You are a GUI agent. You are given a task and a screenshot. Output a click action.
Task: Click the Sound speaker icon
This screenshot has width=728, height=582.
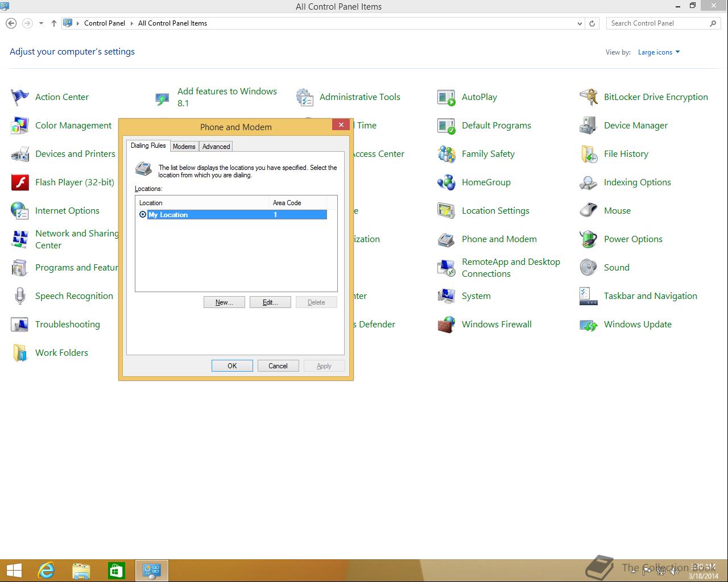point(589,268)
